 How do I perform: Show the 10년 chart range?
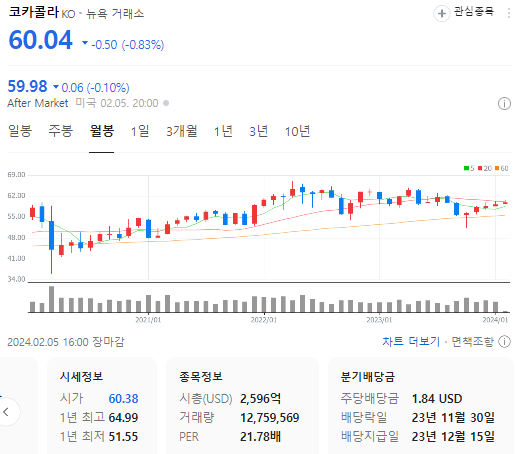point(297,131)
